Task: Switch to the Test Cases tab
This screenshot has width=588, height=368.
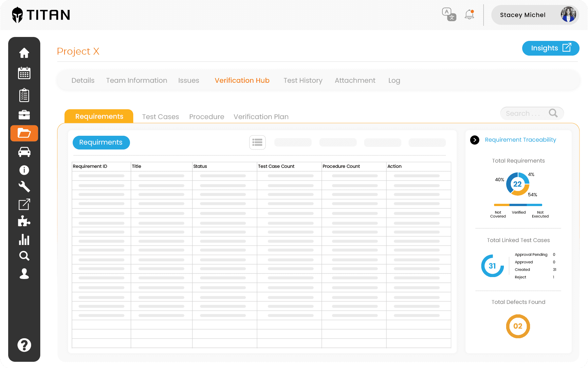Action: coord(160,116)
